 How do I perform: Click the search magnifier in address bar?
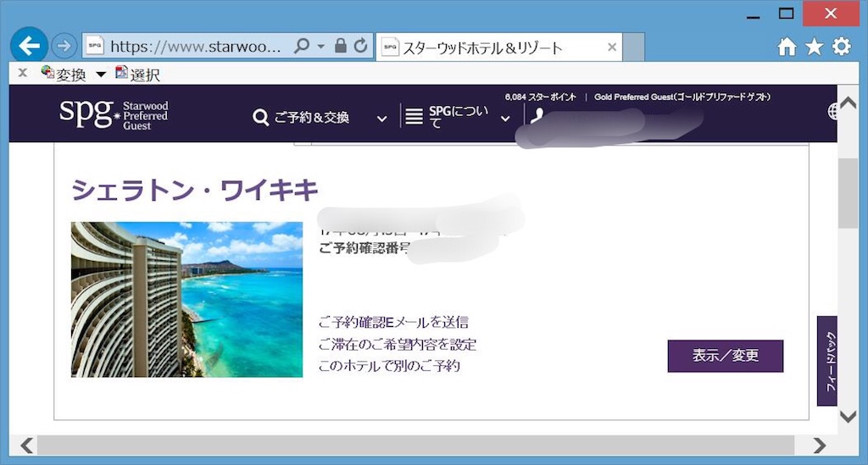point(302,46)
